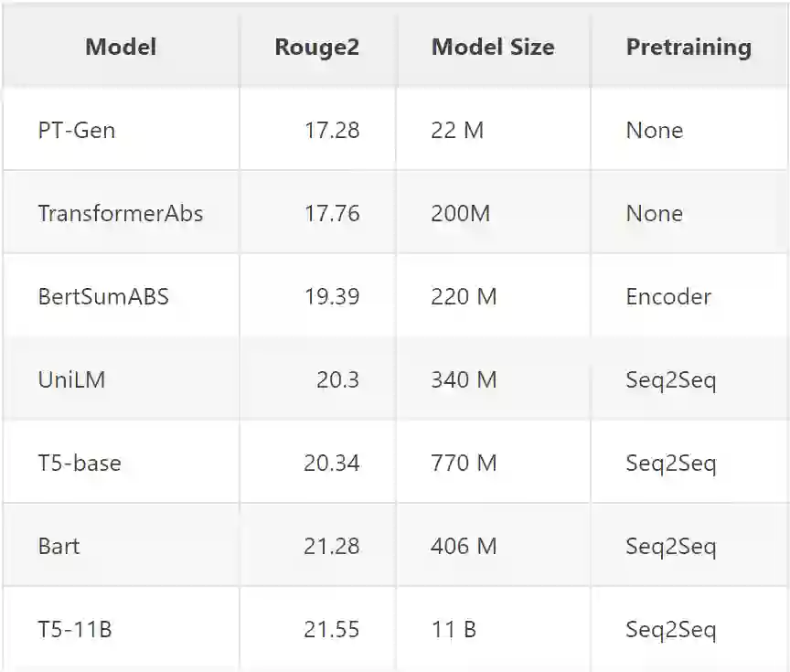Click the T5-base model name

pos(80,463)
